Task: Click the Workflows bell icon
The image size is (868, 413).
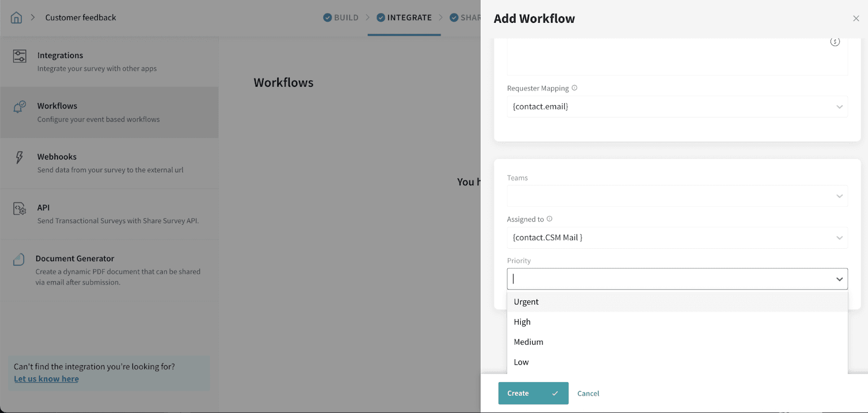Action: (20, 106)
